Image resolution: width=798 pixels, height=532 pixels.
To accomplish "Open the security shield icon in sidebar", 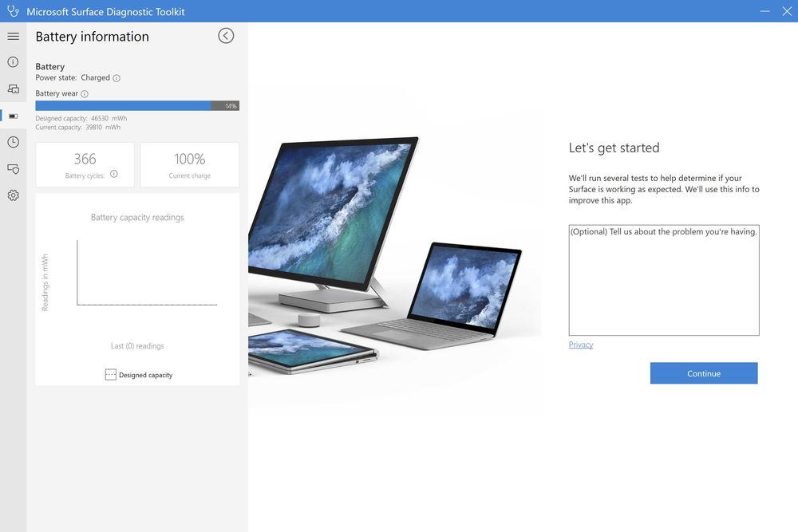I will (14, 169).
